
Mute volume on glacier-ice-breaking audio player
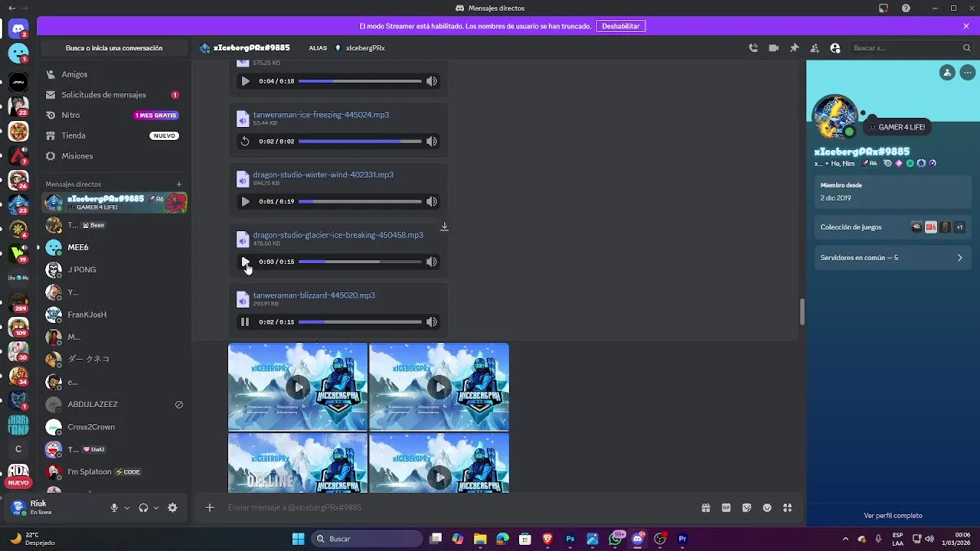pos(432,262)
